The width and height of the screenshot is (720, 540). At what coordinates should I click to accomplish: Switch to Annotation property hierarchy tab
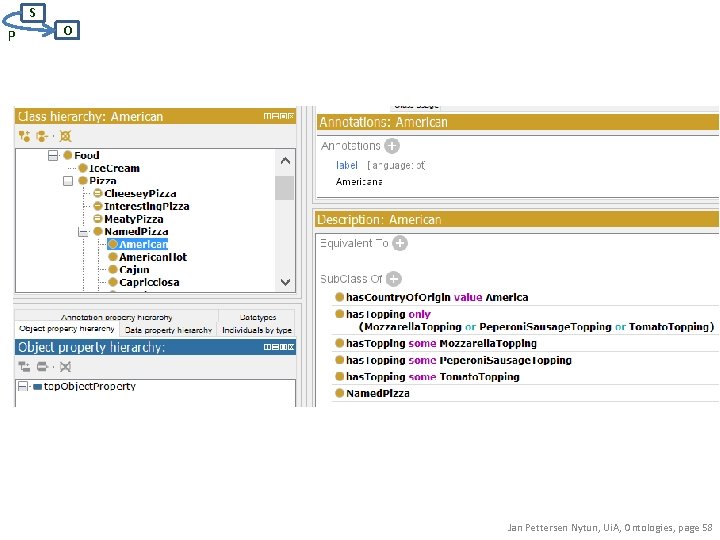pos(117,317)
